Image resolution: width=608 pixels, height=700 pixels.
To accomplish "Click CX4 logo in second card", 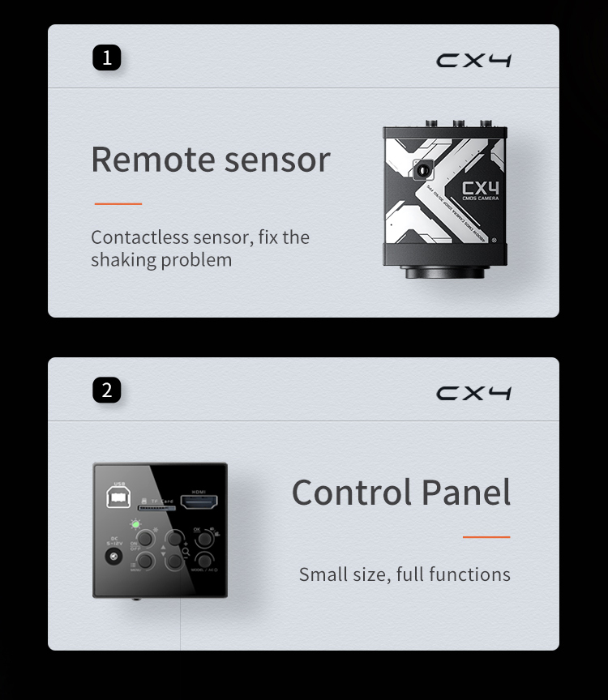I will tap(473, 393).
